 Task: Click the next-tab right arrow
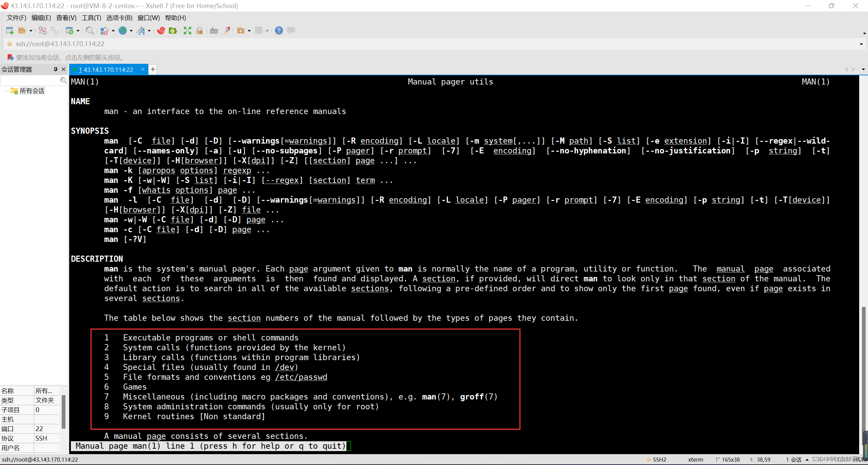tap(853, 69)
